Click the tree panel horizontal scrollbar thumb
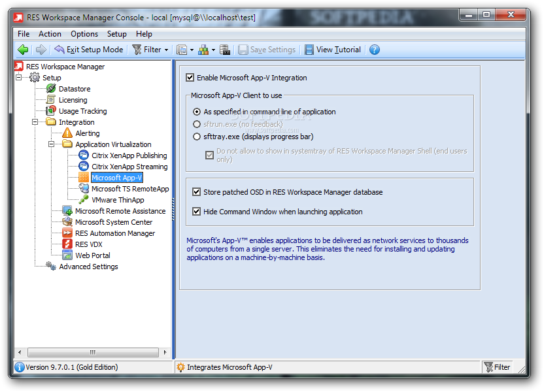Viewport: 544px width, 392px height. click(93, 352)
